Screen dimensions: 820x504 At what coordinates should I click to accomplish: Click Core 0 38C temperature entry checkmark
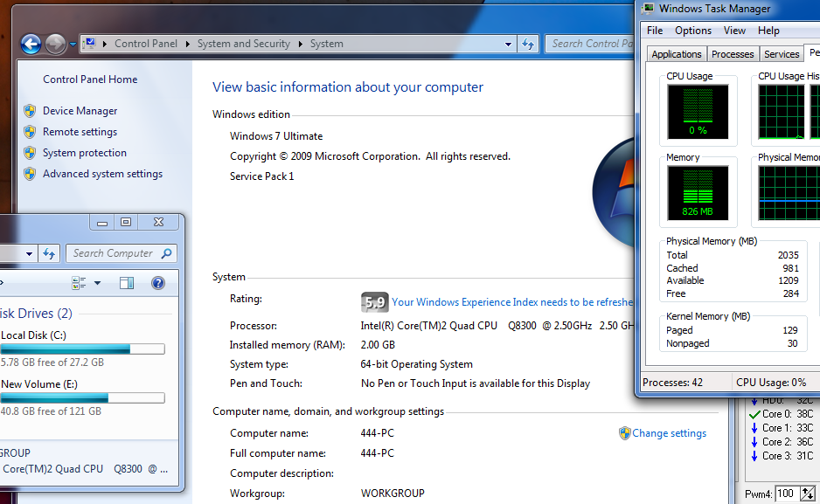click(x=754, y=415)
